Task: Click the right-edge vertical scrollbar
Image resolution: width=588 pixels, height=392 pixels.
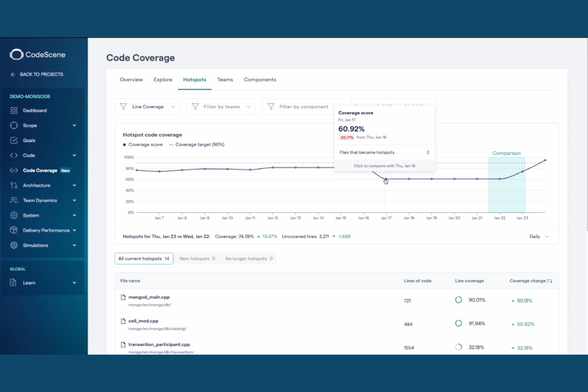Action: pos(587,135)
